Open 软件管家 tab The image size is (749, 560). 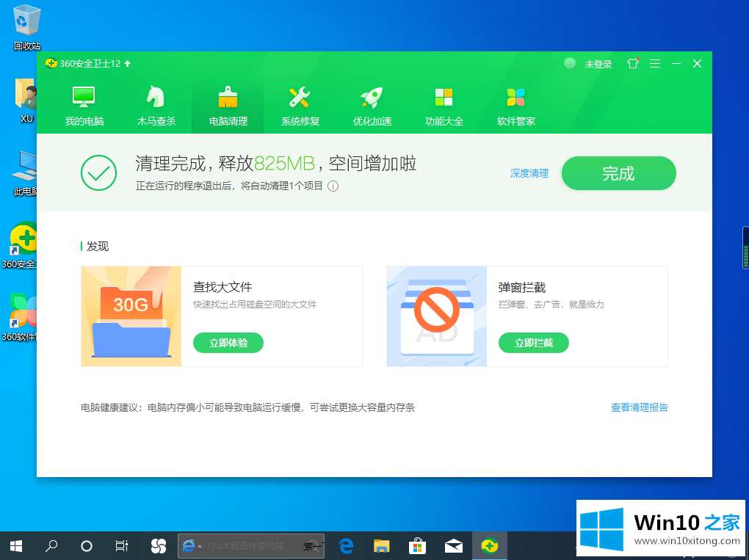(516, 107)
